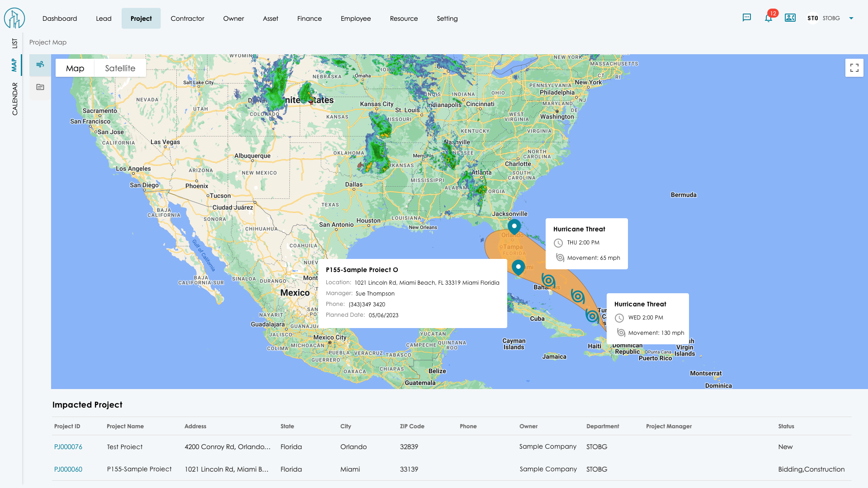The width and height of the screenshot is (868, 488).
Task: Click the hurricane icon near the Bahamas
Action: 548,281
